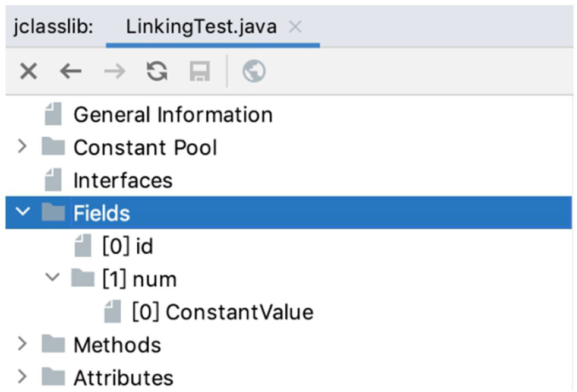Viewport: 577px width, 392px height.
Task: Close the LinkingTest.java tab
Action: [295, 27]
